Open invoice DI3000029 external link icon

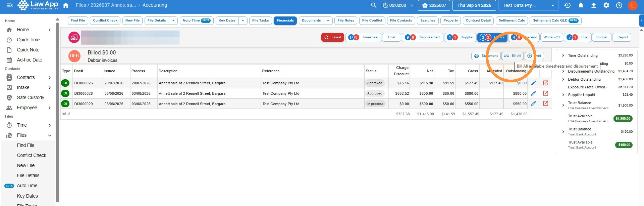[x=546, y=104]
